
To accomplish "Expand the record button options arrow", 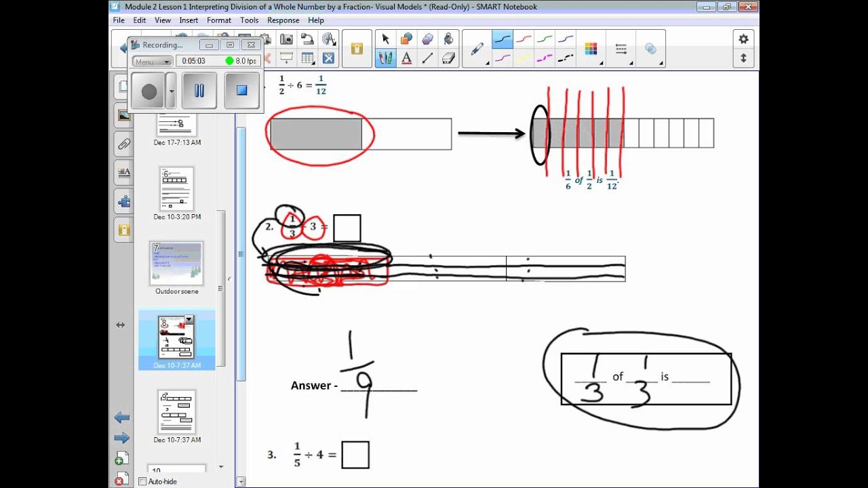I will 171,90.
